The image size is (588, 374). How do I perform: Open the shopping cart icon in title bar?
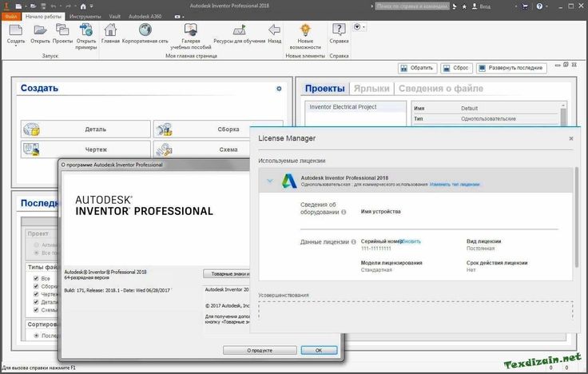(x=525, y=6)
